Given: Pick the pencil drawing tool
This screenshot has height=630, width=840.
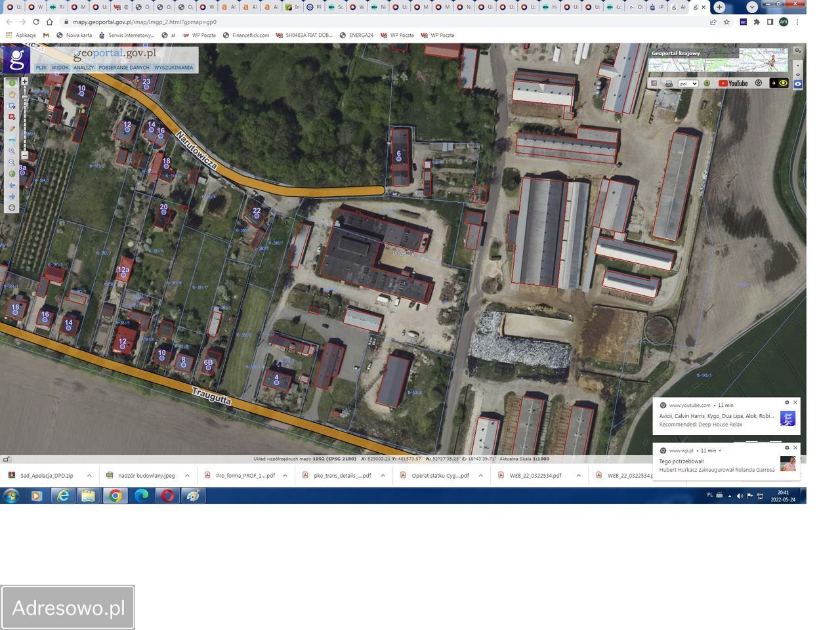Looking at the screenshot, I should click(12, 129).
